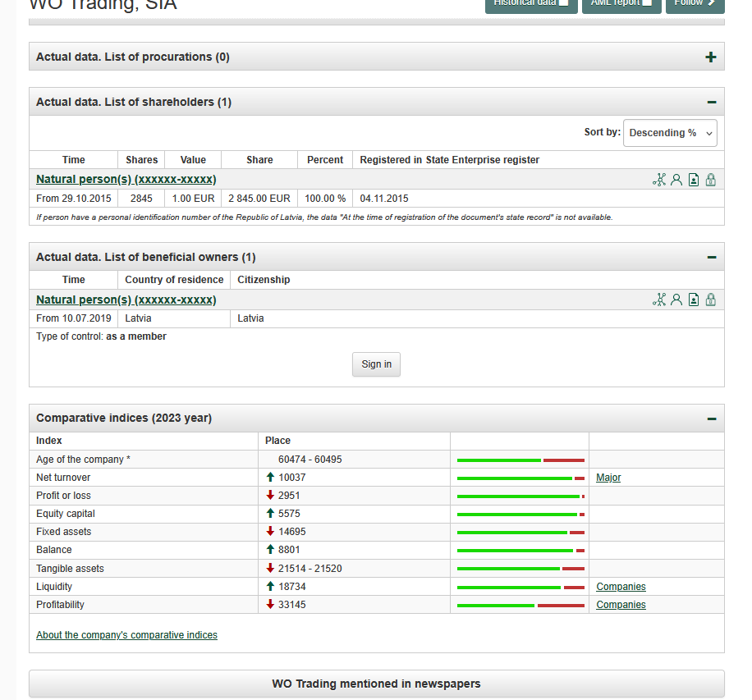Click the Tangible assets row label

coord(70,569)
